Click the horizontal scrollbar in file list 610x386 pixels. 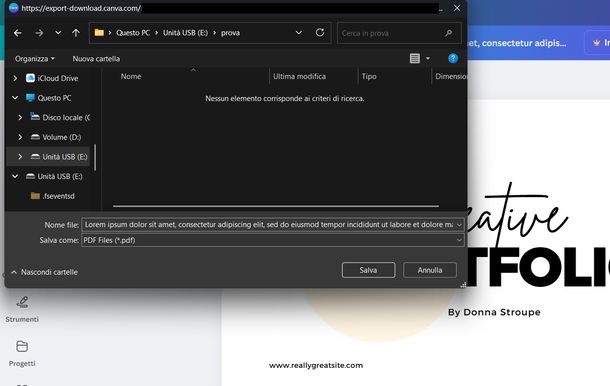276,206
